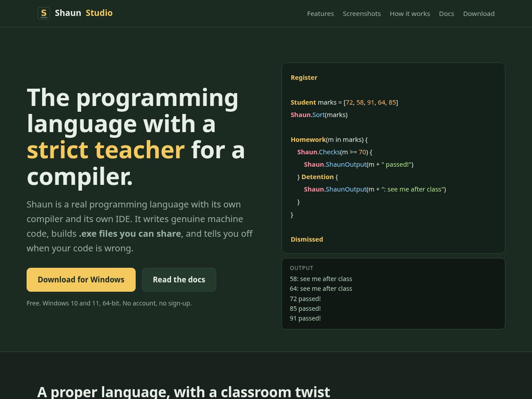Click the Read the docs button

pos(179,280)
